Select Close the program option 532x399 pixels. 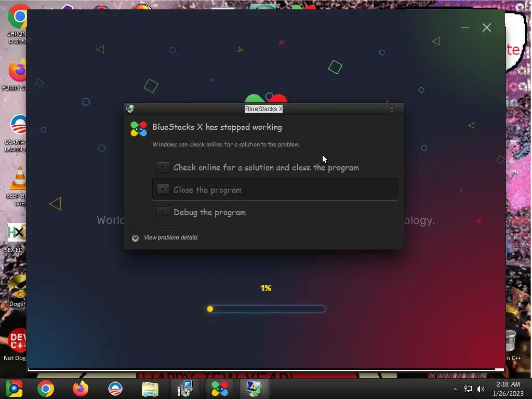(275, 190)
